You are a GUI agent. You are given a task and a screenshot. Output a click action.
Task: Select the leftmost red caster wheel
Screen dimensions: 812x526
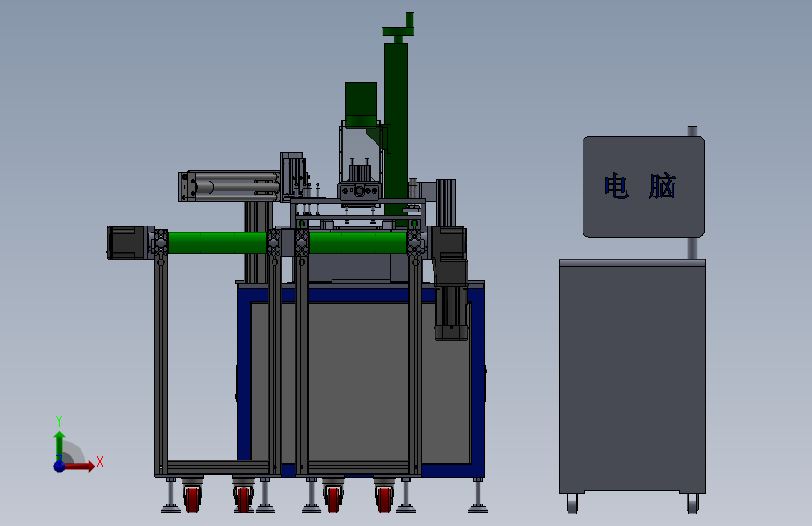(192, 498)
